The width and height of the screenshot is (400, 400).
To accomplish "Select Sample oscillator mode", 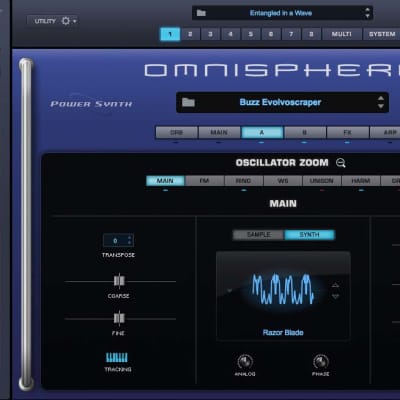I will 259,235.
